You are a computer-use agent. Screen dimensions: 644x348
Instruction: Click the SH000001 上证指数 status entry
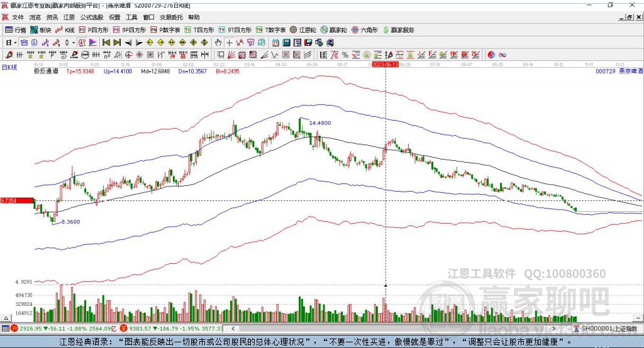pyautogui.click(x=609, y=329)
